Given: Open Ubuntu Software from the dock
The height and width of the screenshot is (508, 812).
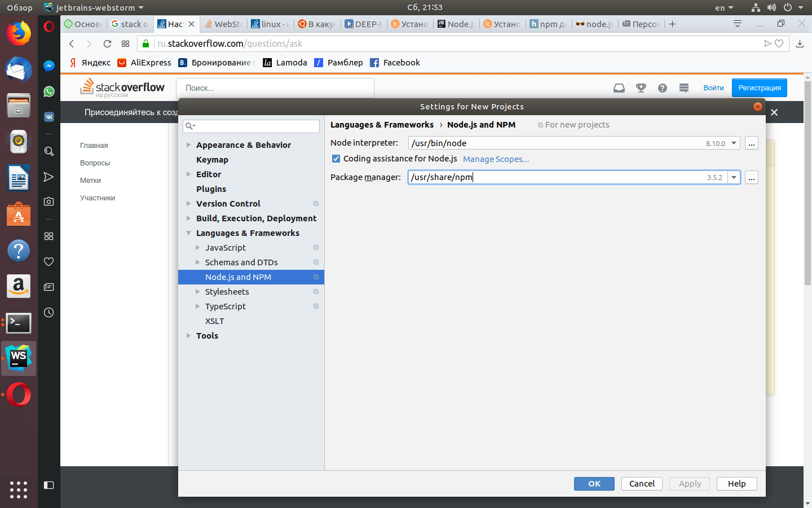Looking at the screenshot, I should coord(19,214).
